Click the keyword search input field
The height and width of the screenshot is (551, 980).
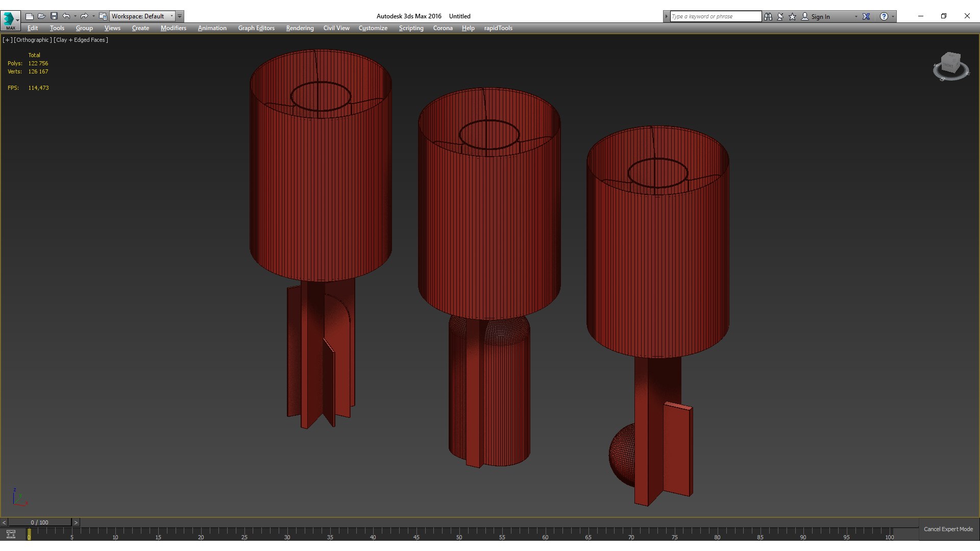coord(716,16)
